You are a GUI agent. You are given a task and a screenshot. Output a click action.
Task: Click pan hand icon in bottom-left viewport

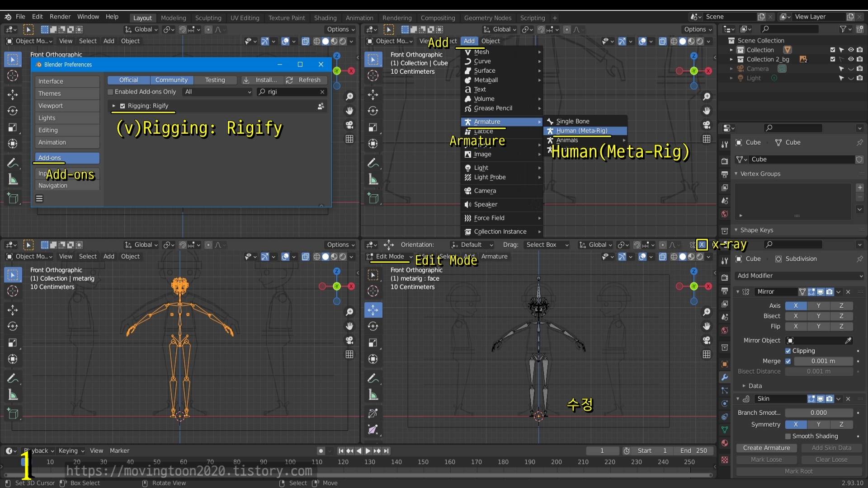tap(349, 326)
